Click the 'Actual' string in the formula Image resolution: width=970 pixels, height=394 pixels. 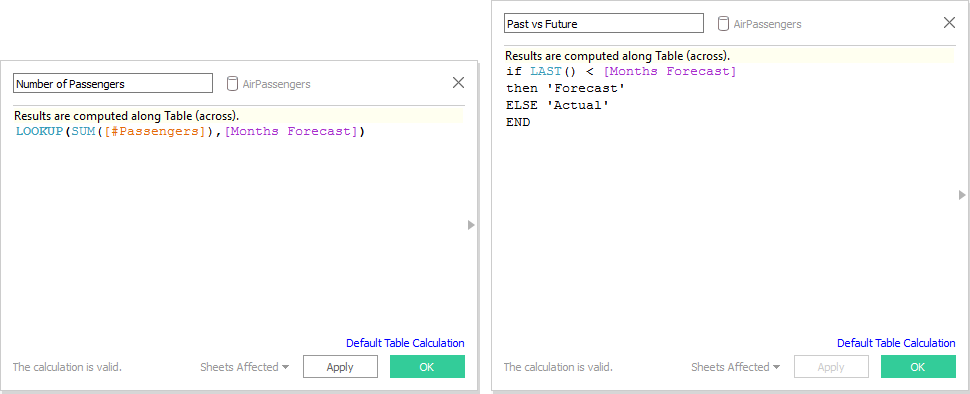click(578, 106)
